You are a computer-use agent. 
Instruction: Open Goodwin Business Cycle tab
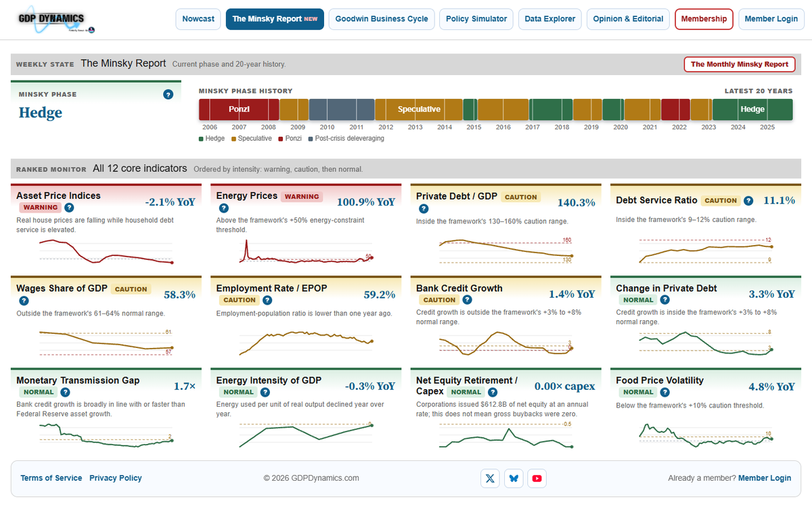click(x=382, y=19)
